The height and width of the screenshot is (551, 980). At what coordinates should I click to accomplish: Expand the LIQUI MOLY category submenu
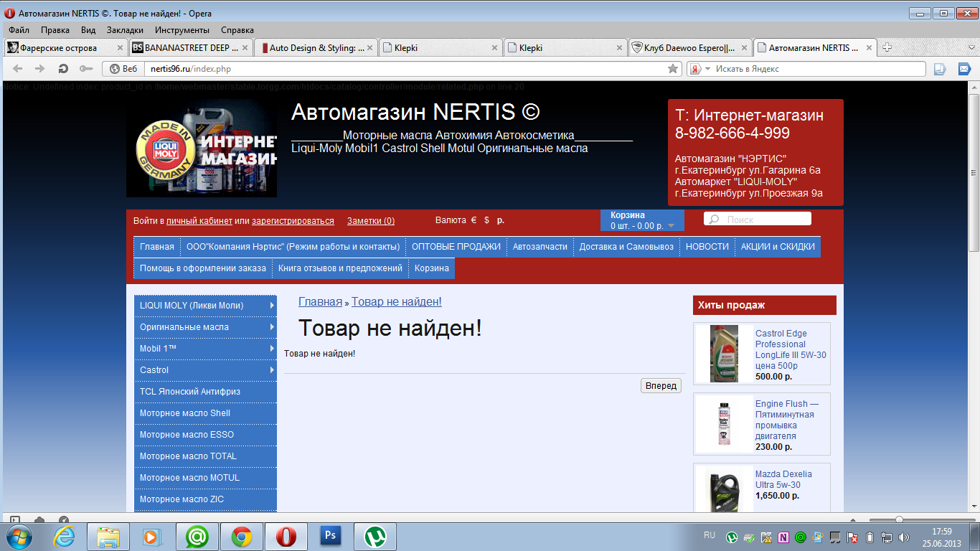tap(272, 306)
